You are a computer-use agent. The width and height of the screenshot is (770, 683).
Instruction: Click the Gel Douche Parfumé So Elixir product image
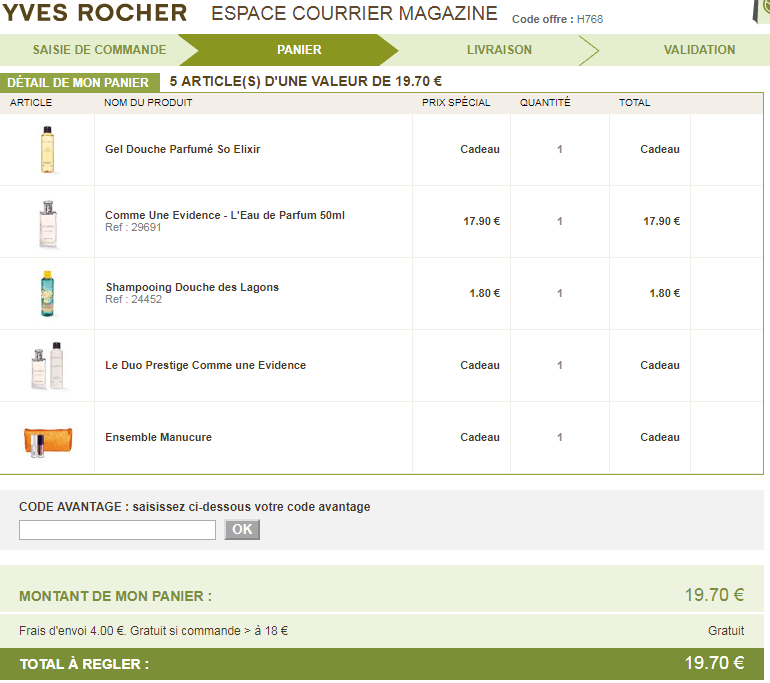(x=46, y=149)
